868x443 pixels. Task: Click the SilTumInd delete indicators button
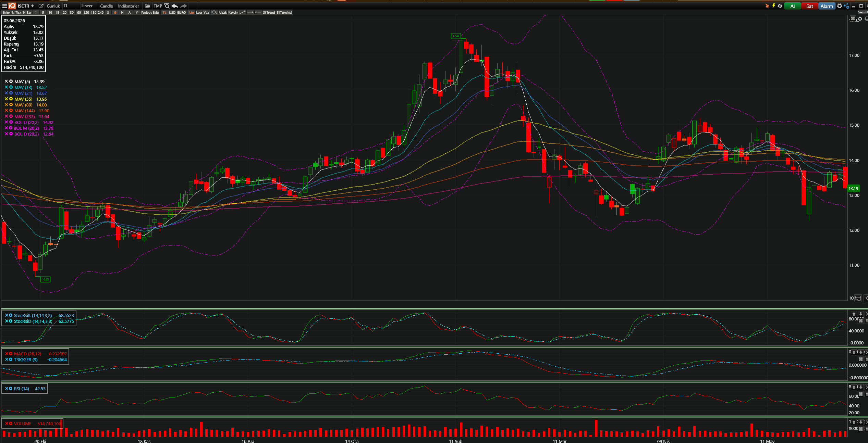coord(284,12)
